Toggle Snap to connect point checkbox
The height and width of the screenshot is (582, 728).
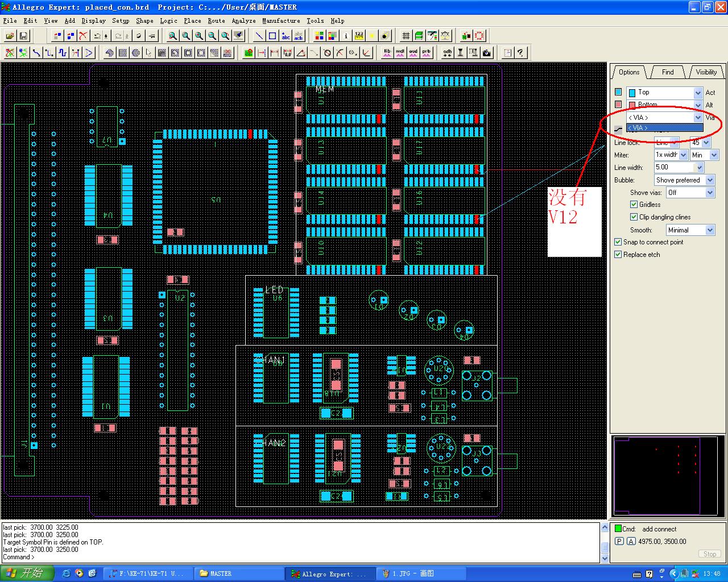click(x=618, y=242)
